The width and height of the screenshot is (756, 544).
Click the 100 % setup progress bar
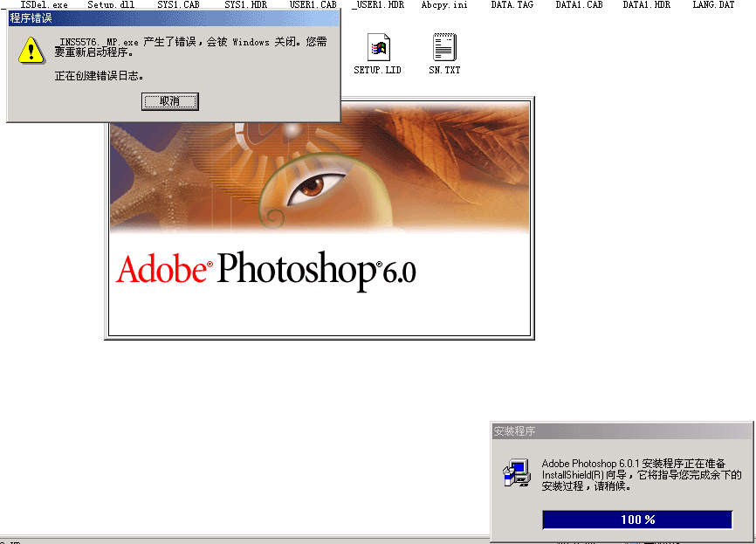(637, 520)
